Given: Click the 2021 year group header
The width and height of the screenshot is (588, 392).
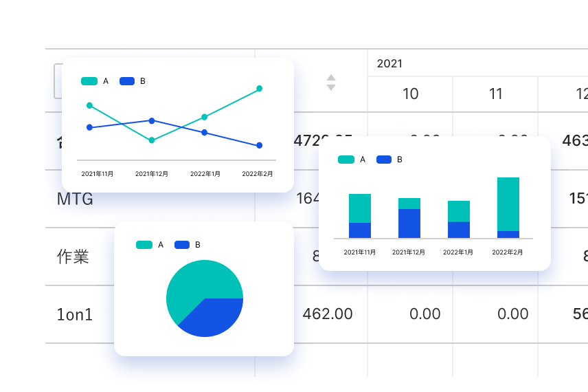Looking at the screenshot, I should pyautogui.click(x=389, y=64).
